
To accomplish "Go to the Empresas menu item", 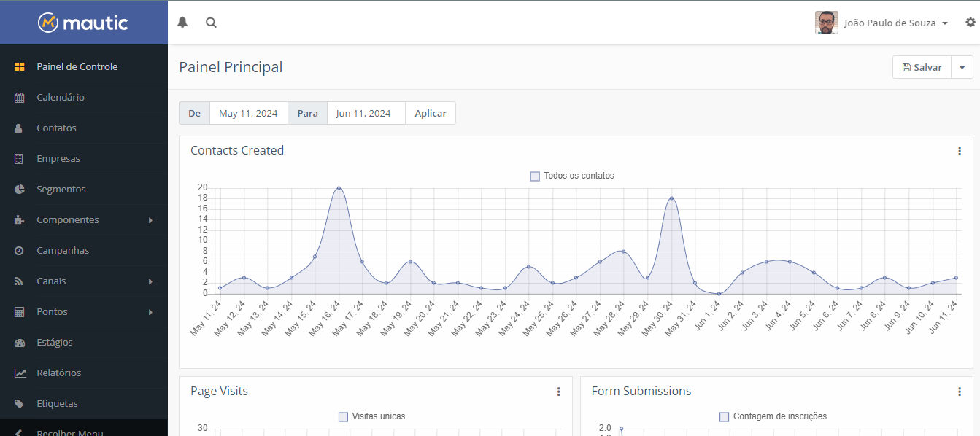I will [x=58, y=159].
